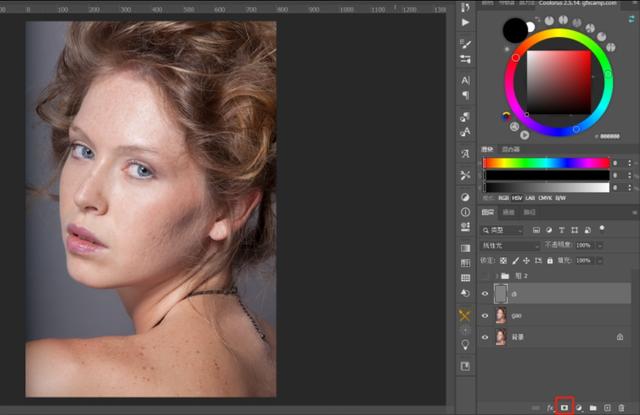
Task: Delete layer with trash icon
Action: coord(621,407)
